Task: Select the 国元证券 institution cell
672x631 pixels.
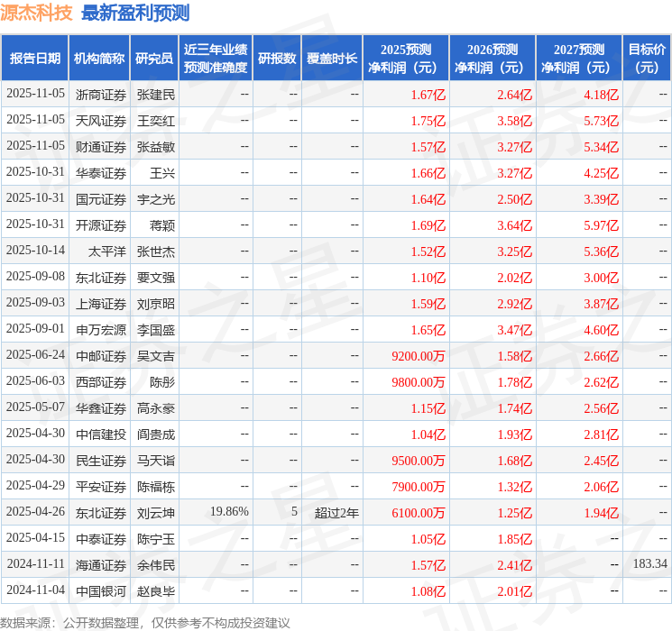Action: point(101,199)
